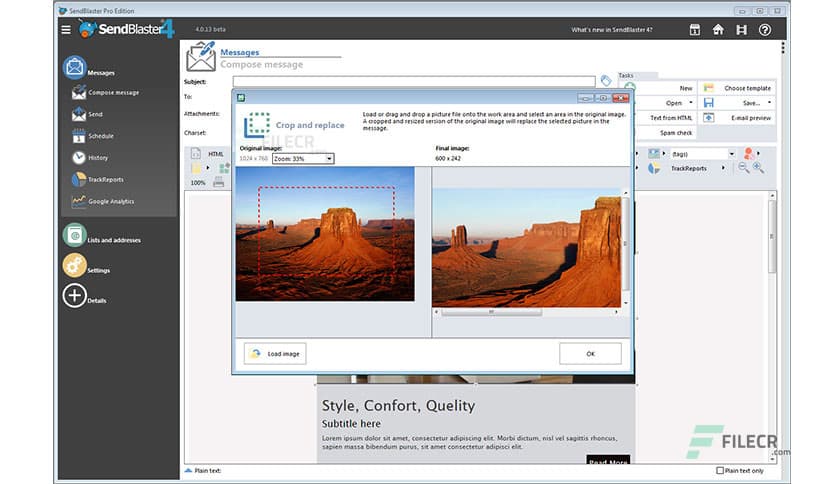Click the Read More button in template
The width and height of the screenshot is (836, 484).
[x=608, y=459]
